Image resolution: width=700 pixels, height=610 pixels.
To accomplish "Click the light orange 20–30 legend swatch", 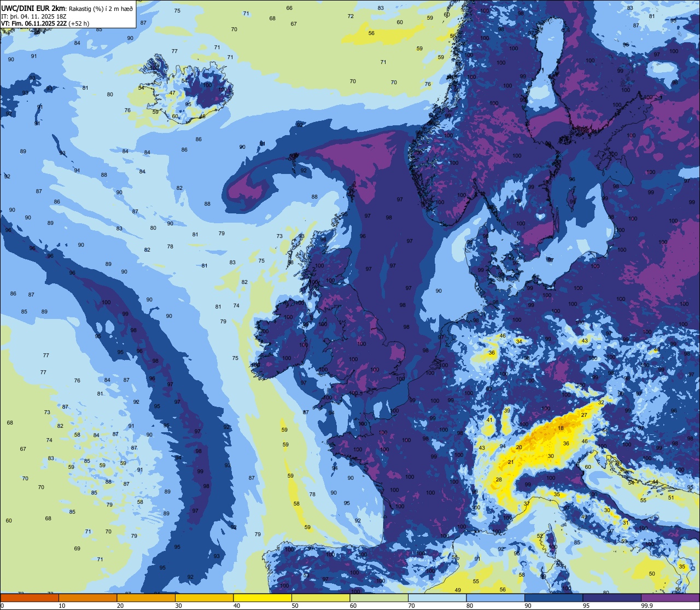I will pos(146,597).
